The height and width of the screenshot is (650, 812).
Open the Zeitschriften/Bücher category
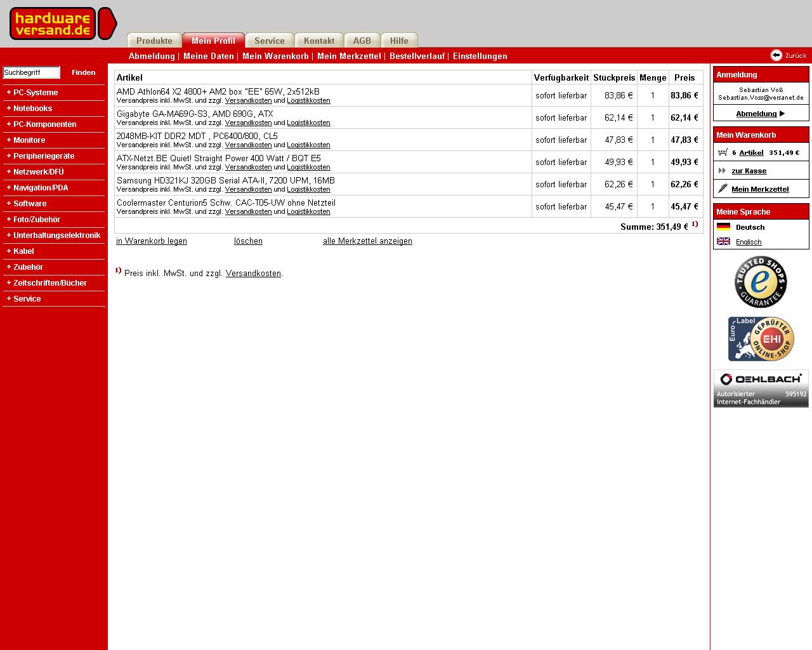[46, 282]
